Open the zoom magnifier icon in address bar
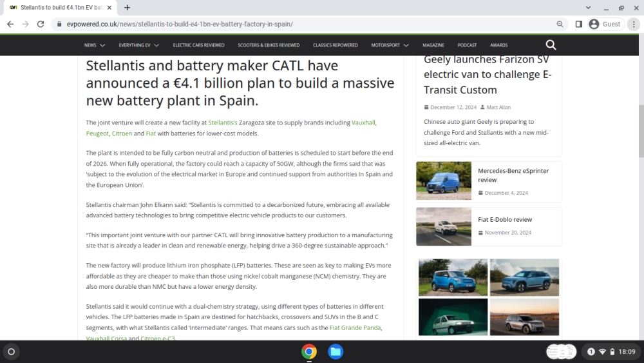This screenshot has width=644, height=363. pos(560,25)
